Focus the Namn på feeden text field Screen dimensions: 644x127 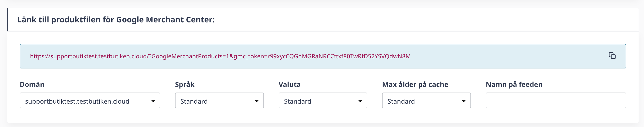[556, 100]
